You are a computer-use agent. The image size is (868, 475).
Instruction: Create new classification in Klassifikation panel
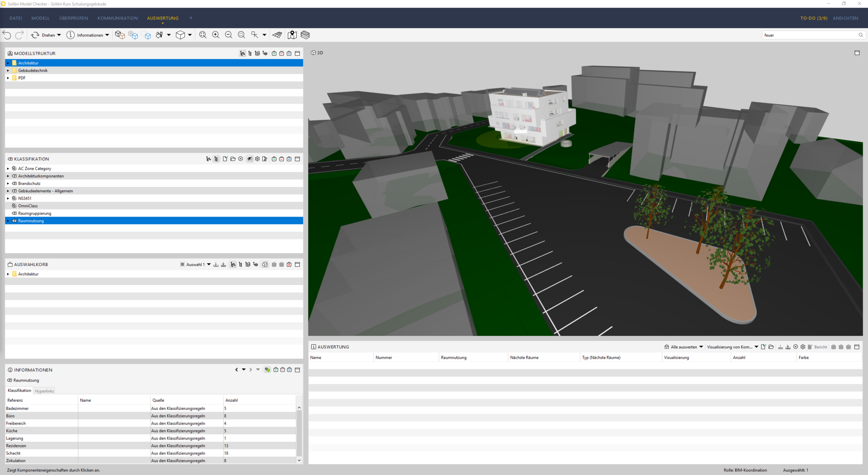(225, 159)
